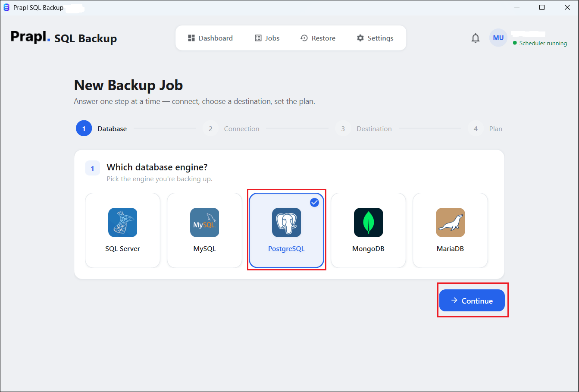Image resolution: width=579 pixels, height=392 pixels.
Task: Click the Jobs list icon
Action: [258, 38]
